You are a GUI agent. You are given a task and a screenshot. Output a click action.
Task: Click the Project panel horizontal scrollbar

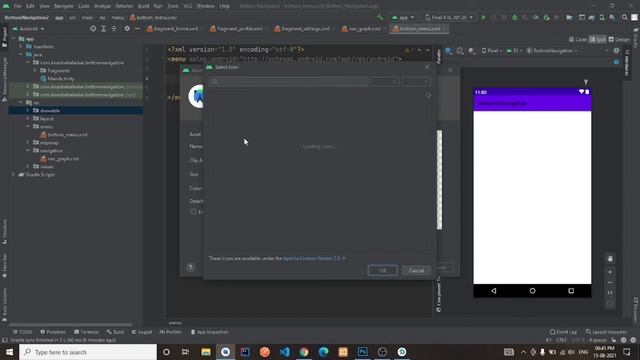click(x=70, y=325)
